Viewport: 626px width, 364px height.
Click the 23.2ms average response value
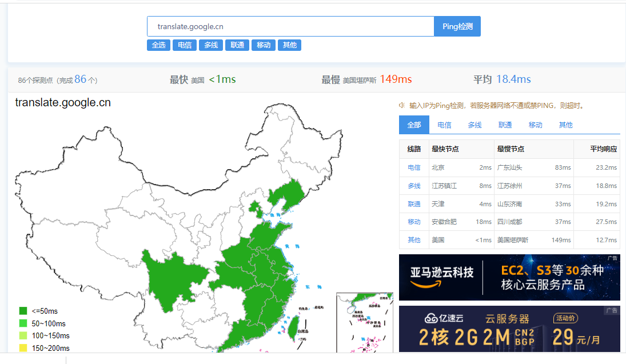(606, 167)
